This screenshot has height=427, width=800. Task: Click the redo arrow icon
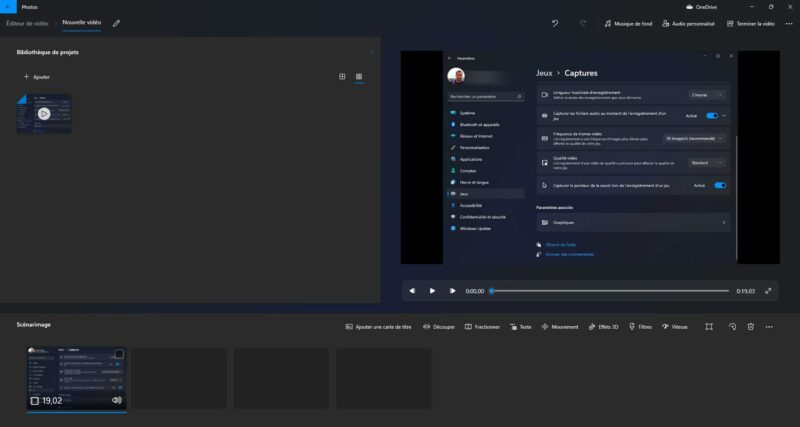tap(583, 23)
